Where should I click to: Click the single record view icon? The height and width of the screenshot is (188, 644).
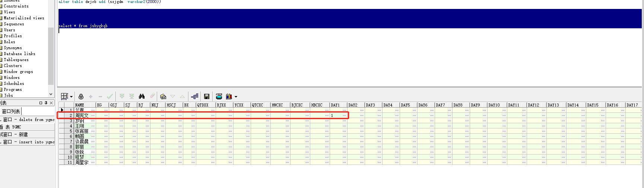(x=194, y=96)
